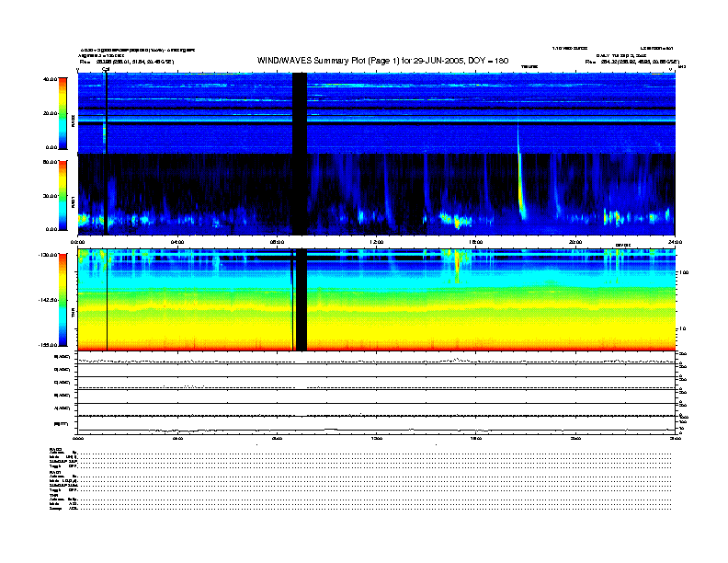The image size is (728, 563).
Task: Click the 10 label on TNR right axis
Action: 682,328
